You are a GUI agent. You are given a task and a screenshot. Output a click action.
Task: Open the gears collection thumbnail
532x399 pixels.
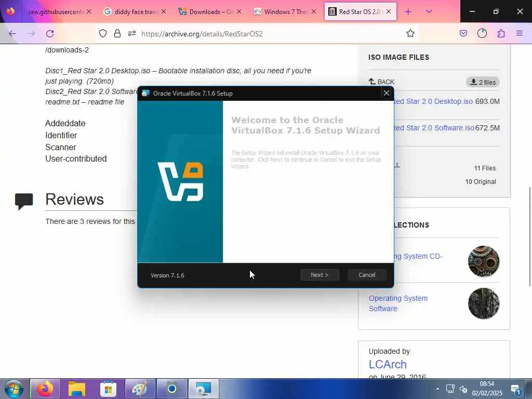tap(484, 261)
